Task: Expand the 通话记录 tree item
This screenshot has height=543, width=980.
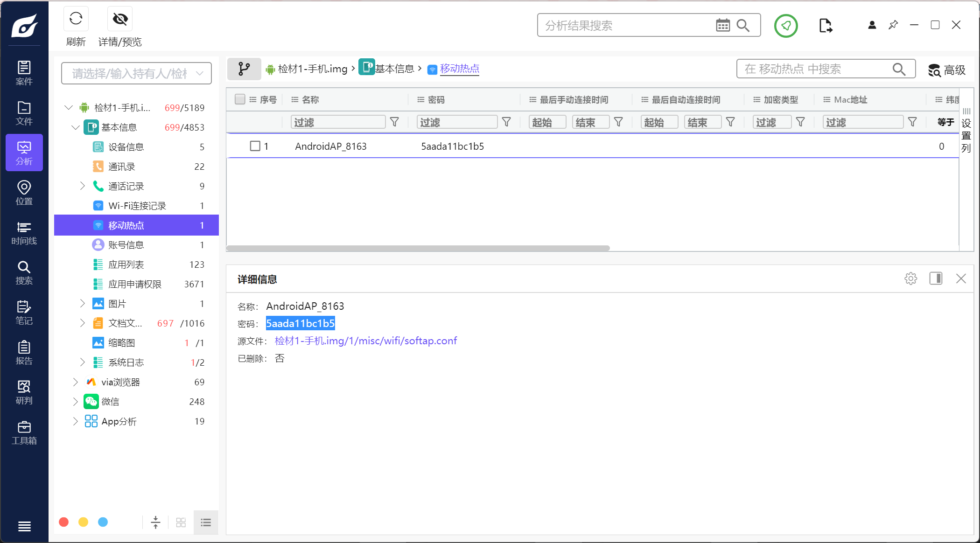Action: 83,186
